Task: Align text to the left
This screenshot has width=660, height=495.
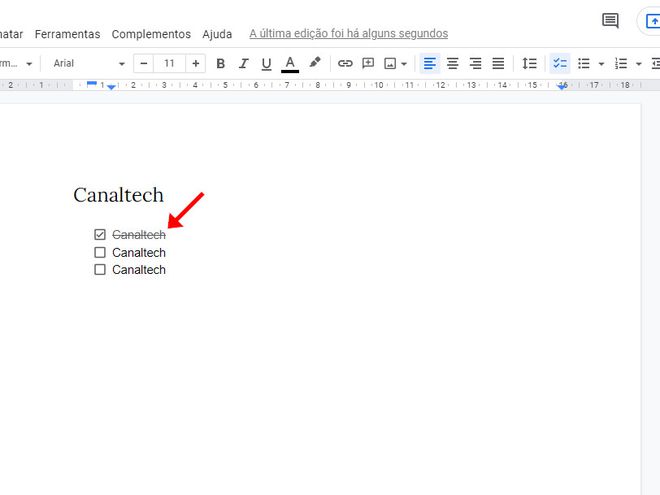Action: tap(429, 64)
